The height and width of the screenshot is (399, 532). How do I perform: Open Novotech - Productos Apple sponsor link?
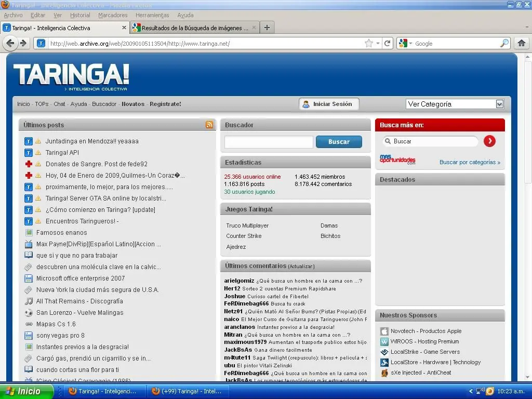tap(426, 331)
